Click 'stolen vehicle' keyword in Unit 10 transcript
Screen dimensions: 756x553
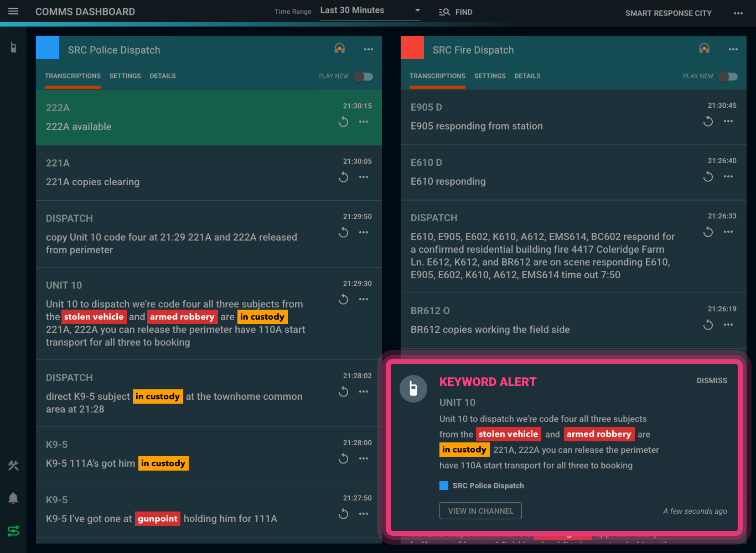coord(94,317)
